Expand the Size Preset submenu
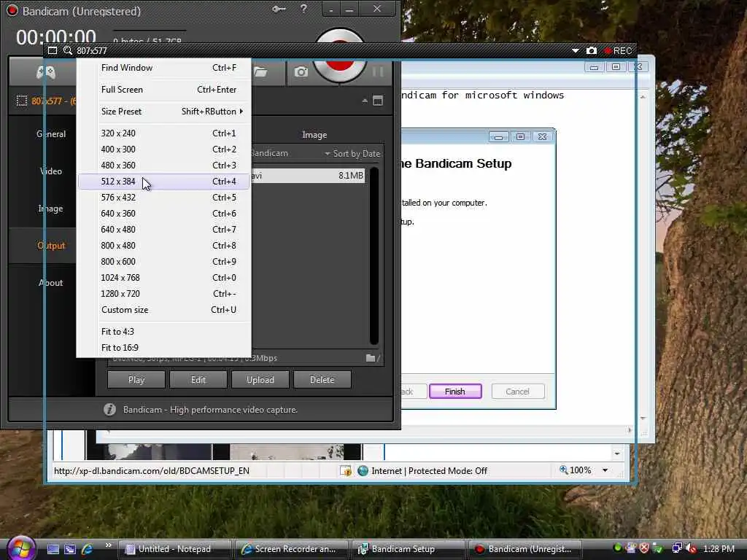The width and height of the screenshot is (747, 560). (x=164, y=112)
